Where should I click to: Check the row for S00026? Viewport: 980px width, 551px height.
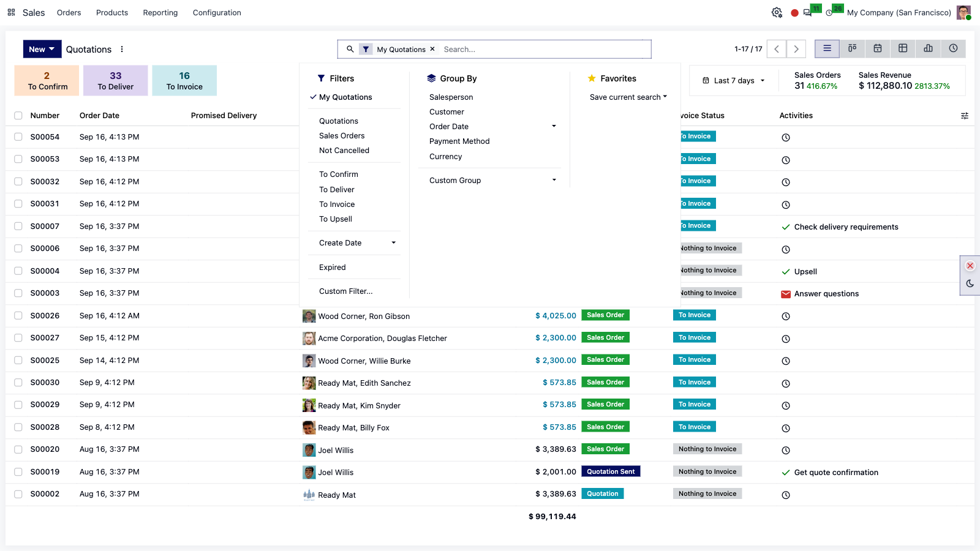tap(18, 316)
